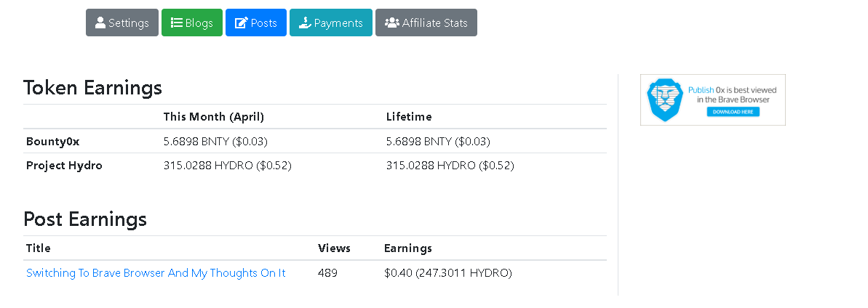Click the list icon on Blogs button

point(177,23)
